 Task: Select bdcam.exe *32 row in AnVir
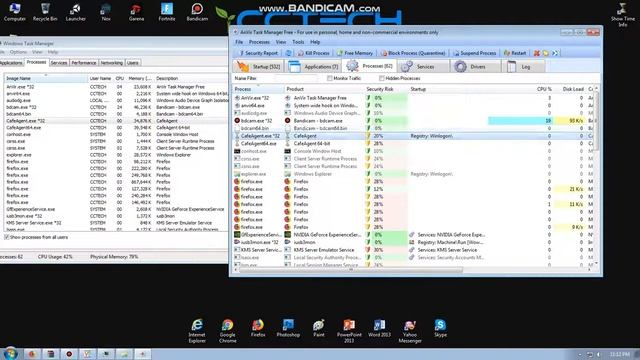413,121
